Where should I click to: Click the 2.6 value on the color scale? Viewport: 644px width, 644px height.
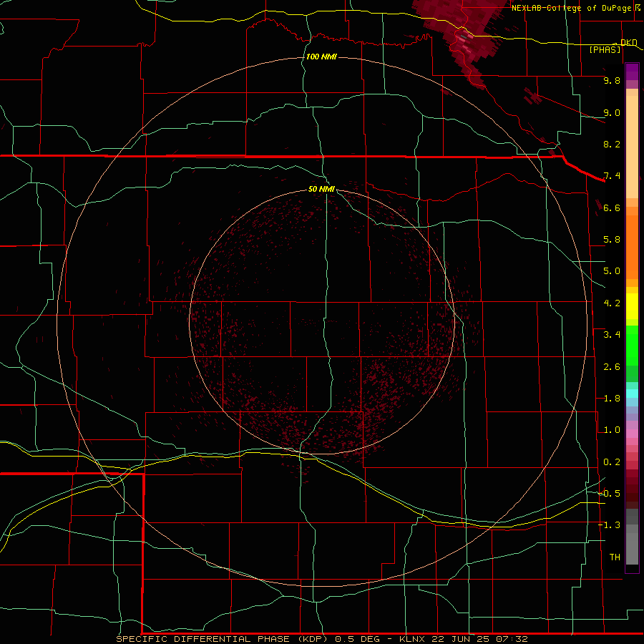[612, 367]
